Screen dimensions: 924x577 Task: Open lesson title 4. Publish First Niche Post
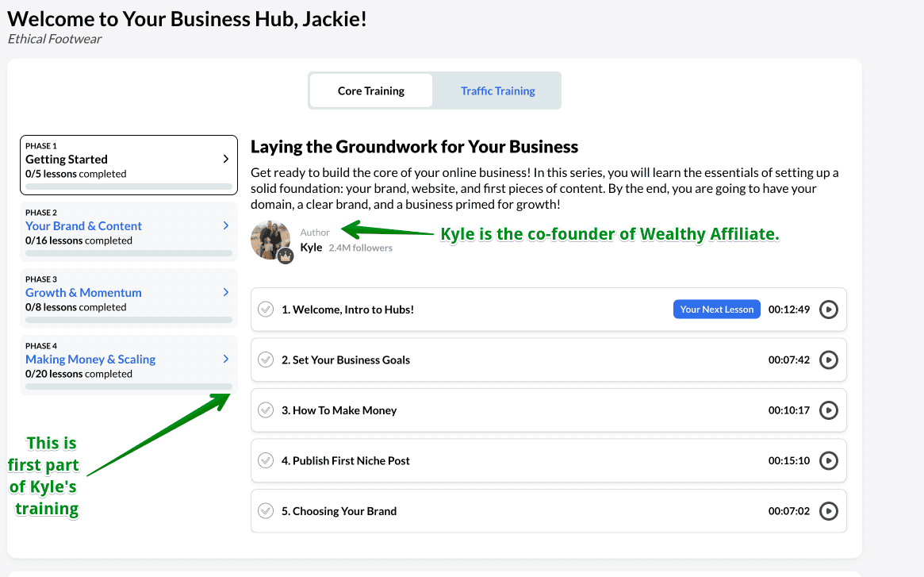[346, 461]
